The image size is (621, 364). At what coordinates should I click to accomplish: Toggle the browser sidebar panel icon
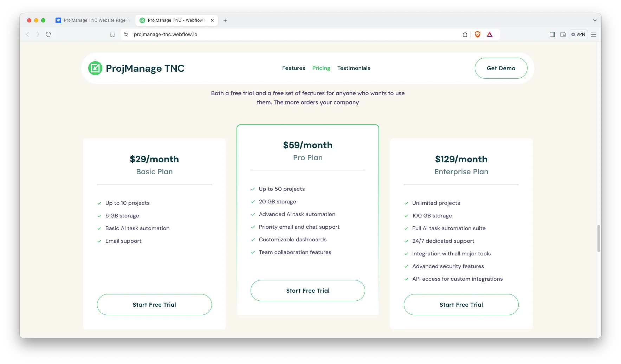(x=552, y=34)
